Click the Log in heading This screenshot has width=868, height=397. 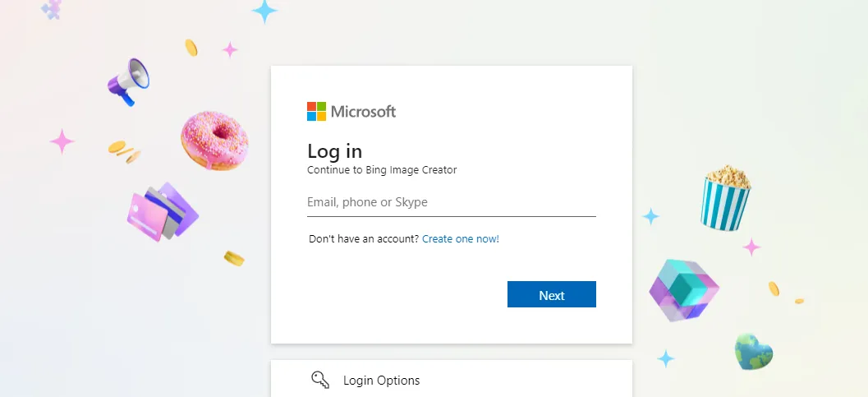[x=334, y=151]
